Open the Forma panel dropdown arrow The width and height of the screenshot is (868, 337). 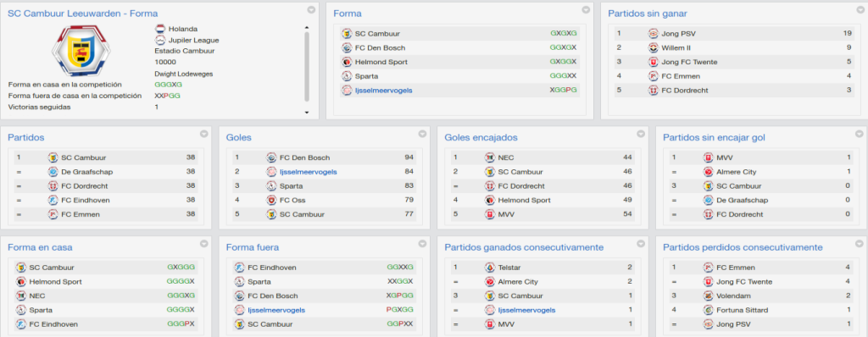click(x=586, y=10)
